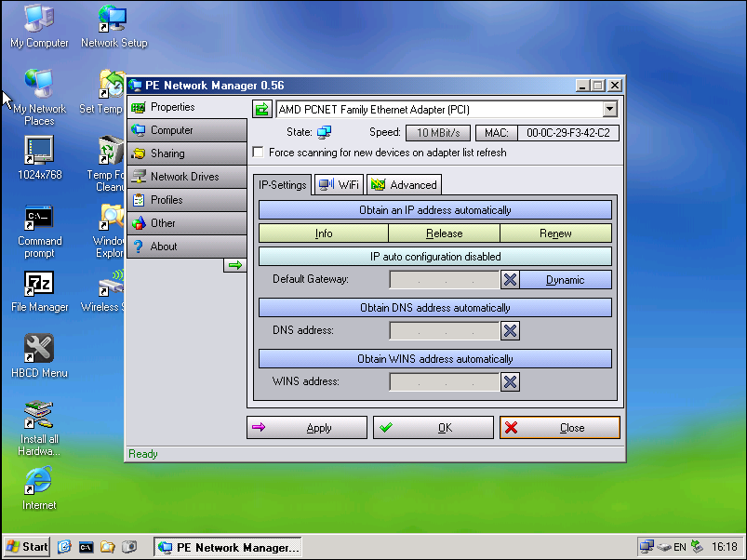Click the adapter list refresh icon
Image resolution: width=747 pixels, height=560 pixels.
tap(261, 109)
